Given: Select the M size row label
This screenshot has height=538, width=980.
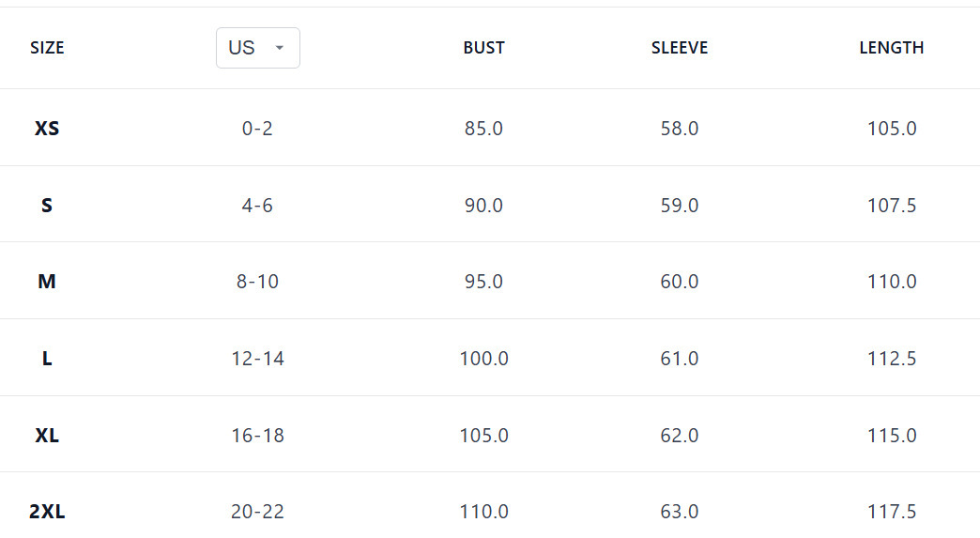Looking at the screenshot, I should tap(47, 282).
